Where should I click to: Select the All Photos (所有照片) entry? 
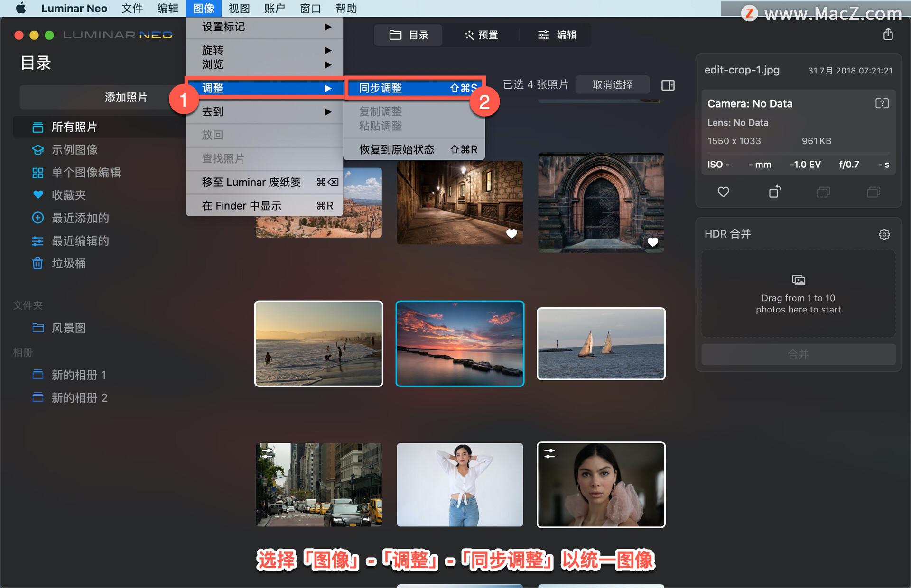pyautogui.click(x=100, y=127)
